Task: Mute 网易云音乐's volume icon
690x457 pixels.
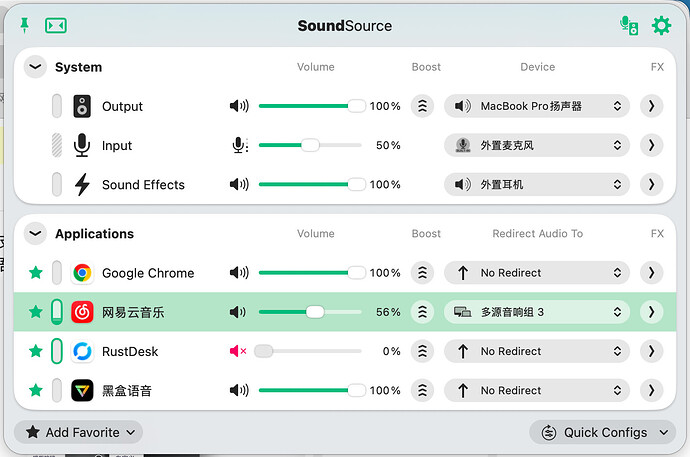Action: point(238,312)
